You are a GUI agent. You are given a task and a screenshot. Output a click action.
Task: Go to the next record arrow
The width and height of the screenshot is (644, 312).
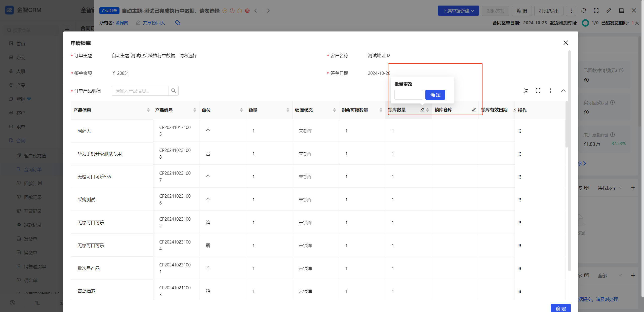pyautogui.click(x=268, y=11)
